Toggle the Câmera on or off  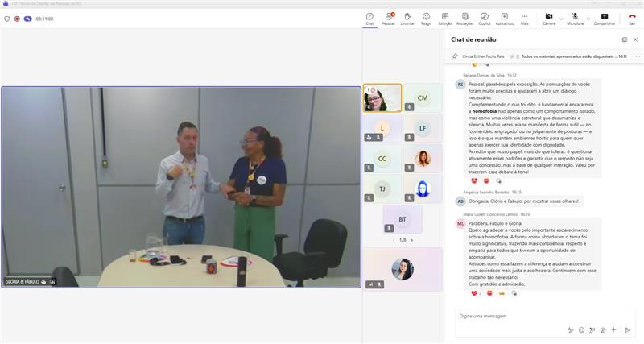(548, 18)
